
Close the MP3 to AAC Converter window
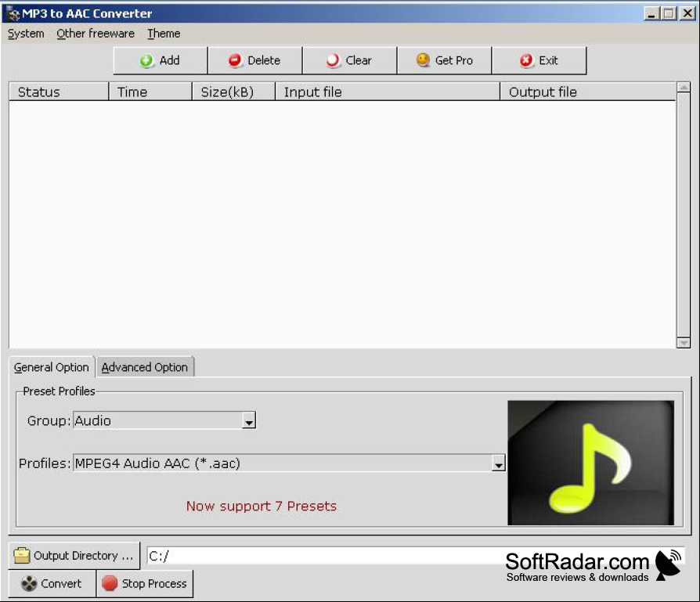pos(687,13)
